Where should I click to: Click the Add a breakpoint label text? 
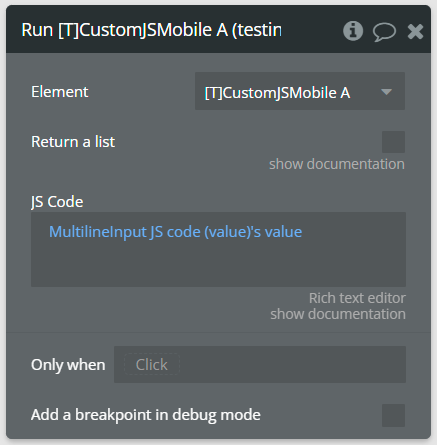point(146,415)
